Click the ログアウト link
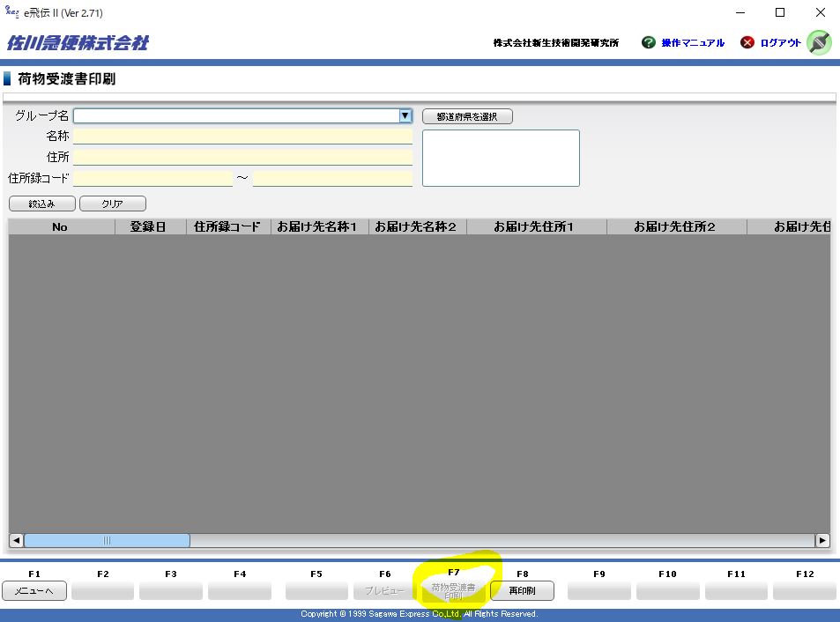The width and height of the screenshot is (840, 622). pos(780,43)
